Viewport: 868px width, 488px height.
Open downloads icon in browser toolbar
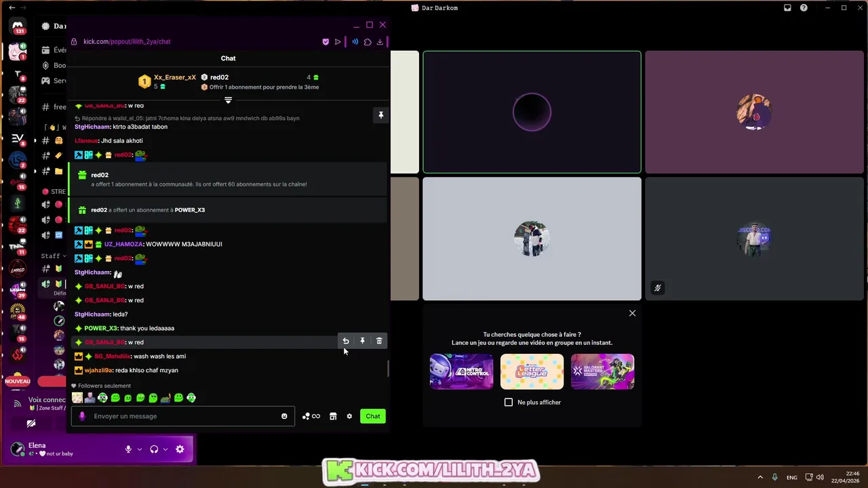tap(380, 42)
